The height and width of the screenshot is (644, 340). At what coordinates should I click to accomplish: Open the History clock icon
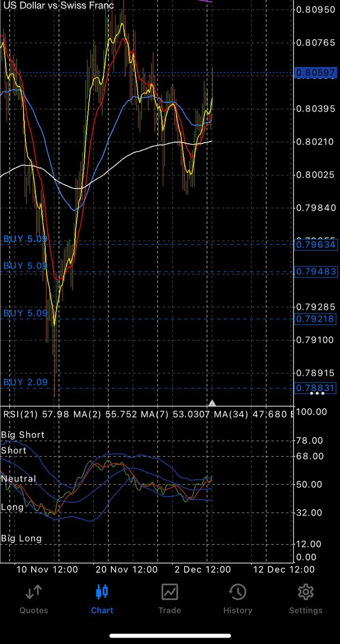click(237, 592)
